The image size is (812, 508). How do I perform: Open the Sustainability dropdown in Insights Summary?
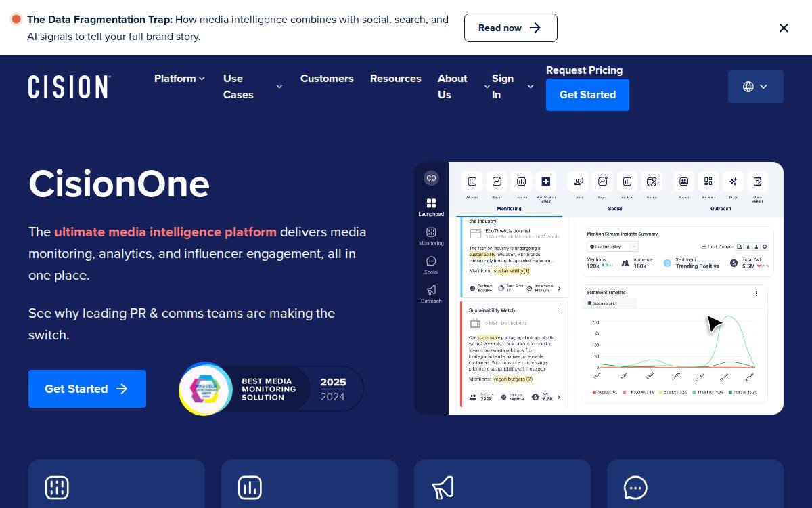click(612, 247)
